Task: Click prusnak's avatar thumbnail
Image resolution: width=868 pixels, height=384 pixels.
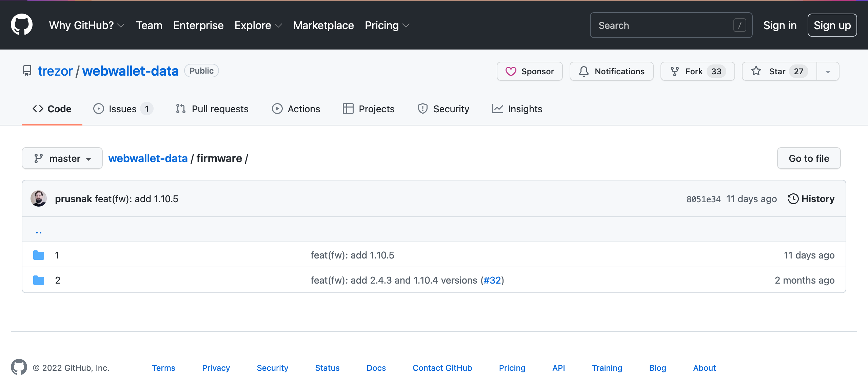Action: pyautogui.click(x=39, y=198)
